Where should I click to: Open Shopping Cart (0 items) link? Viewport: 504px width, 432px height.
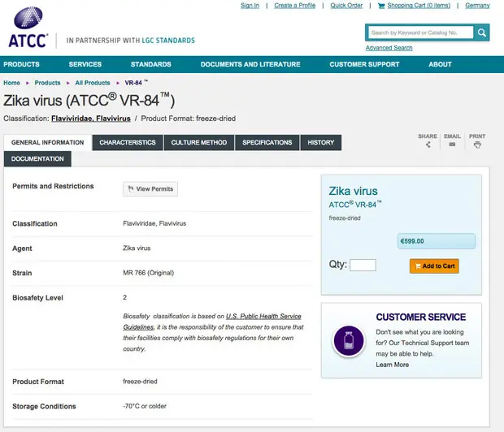tap(419, 6)
